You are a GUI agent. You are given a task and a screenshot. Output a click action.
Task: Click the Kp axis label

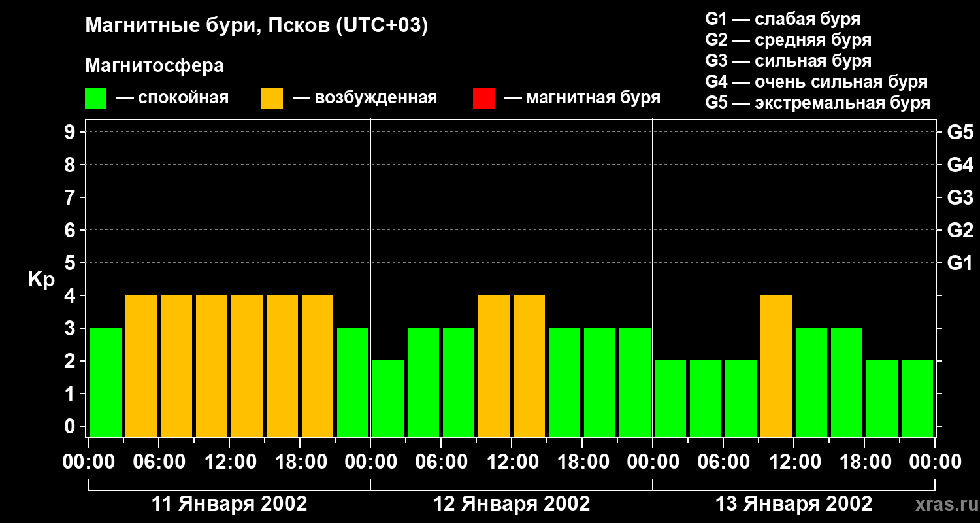click(42, 280)
